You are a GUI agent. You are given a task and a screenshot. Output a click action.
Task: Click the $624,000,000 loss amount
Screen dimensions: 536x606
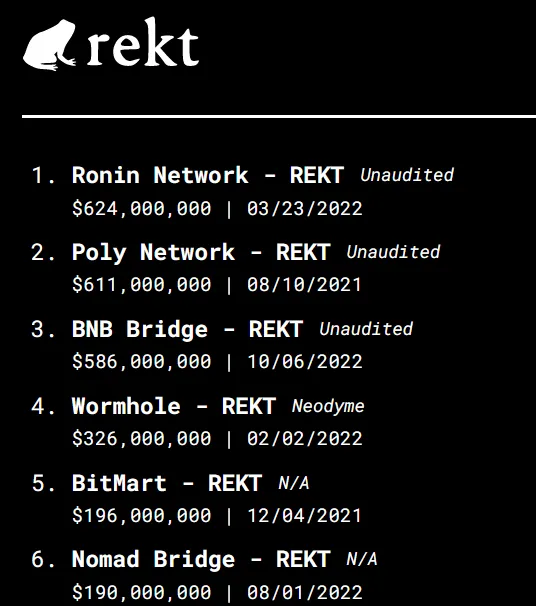(x=142, y=209)
